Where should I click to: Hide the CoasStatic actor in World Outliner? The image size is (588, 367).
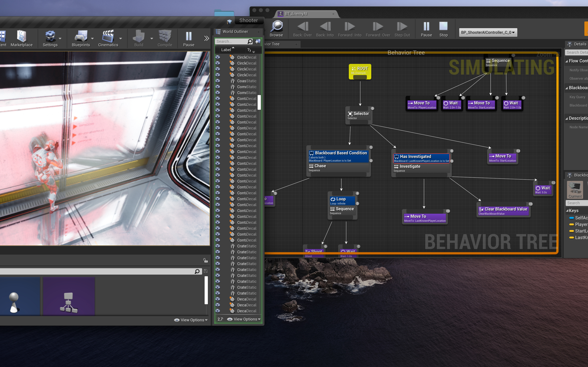point(217,81)
